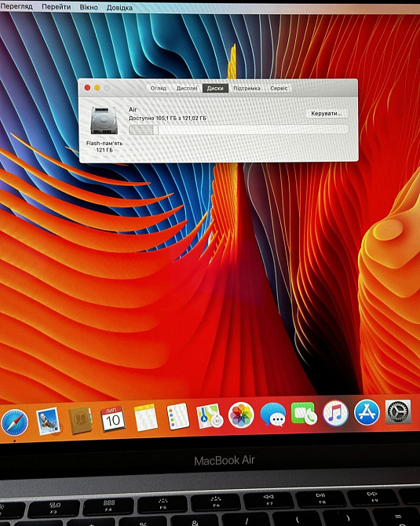Launch iTunes music app icon

coord(335,413)
